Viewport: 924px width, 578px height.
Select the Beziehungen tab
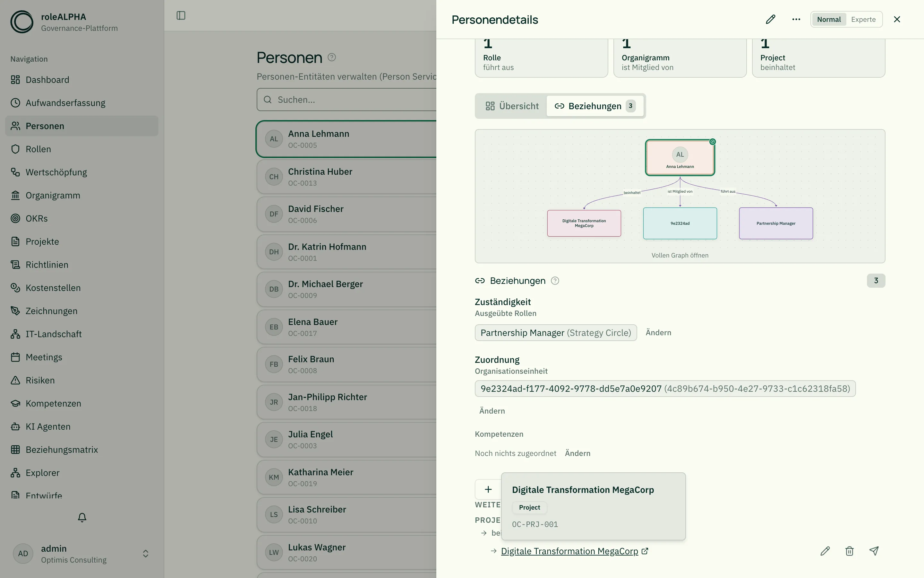(595, 106)
